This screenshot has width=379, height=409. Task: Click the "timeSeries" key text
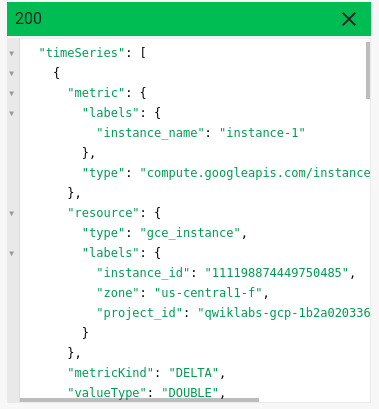82,53
